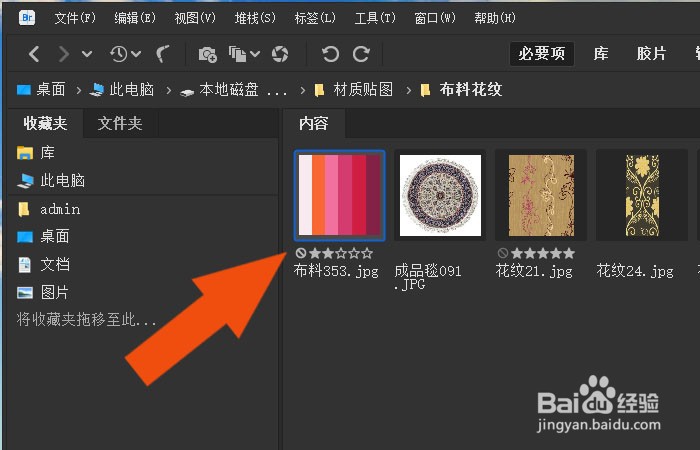Open the 堆栈(S) menu
The height and width of the screenshot is (450, 700).
[x=255, y=18]
